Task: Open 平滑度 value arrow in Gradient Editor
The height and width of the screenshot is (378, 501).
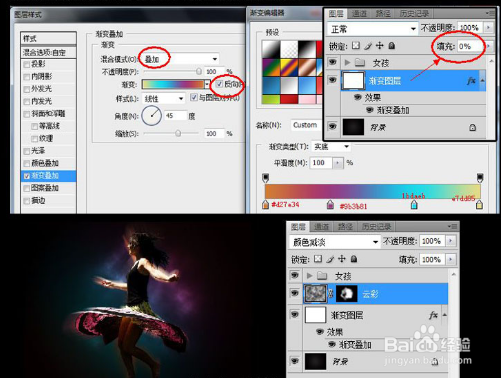Action: pyautogui.click(x=337, y=163)
